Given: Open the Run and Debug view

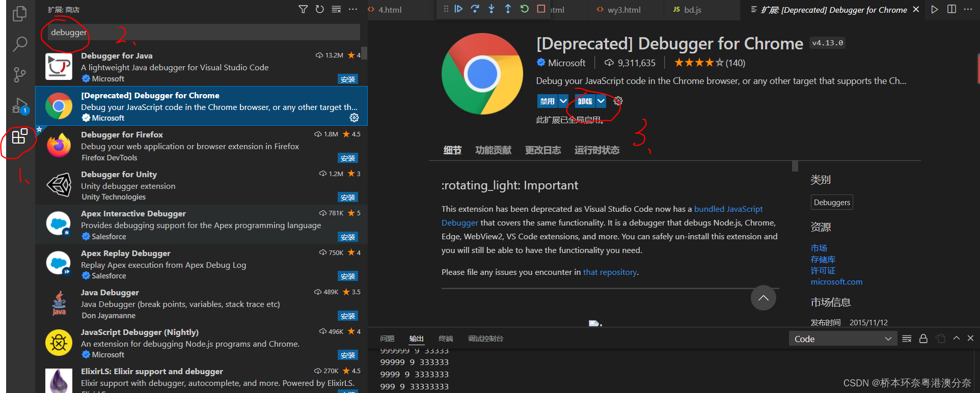Looking at the screenshot, I should [x=20, y=106].
